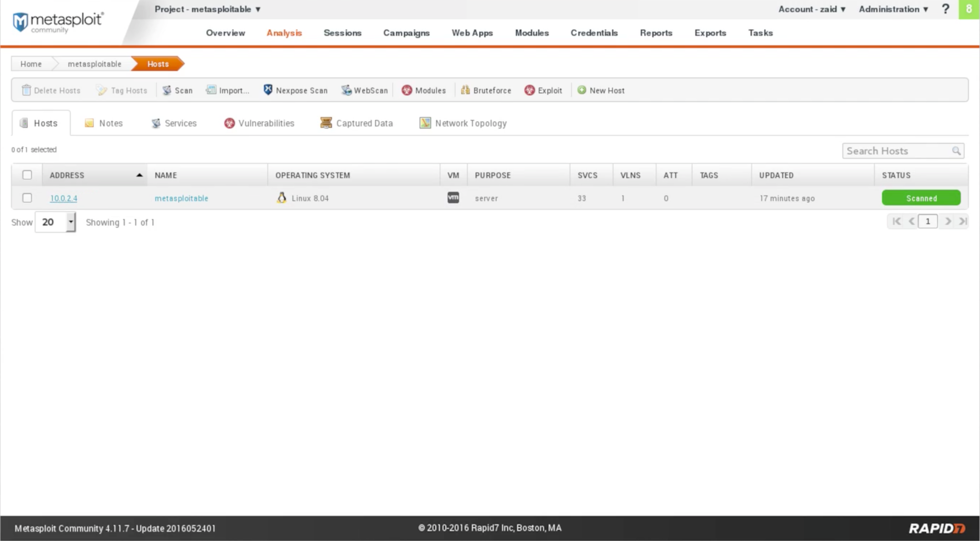Open the Show 20 rows dropdown

55,222
